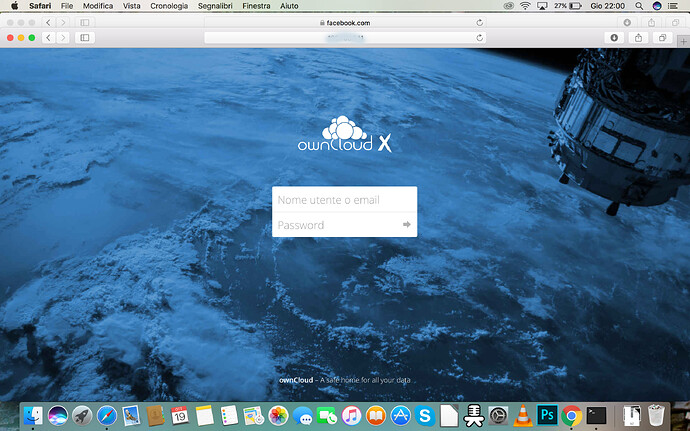Open Launchpad from the Dock
Viewport: 690px width, 431px height.
pos(82,415)
